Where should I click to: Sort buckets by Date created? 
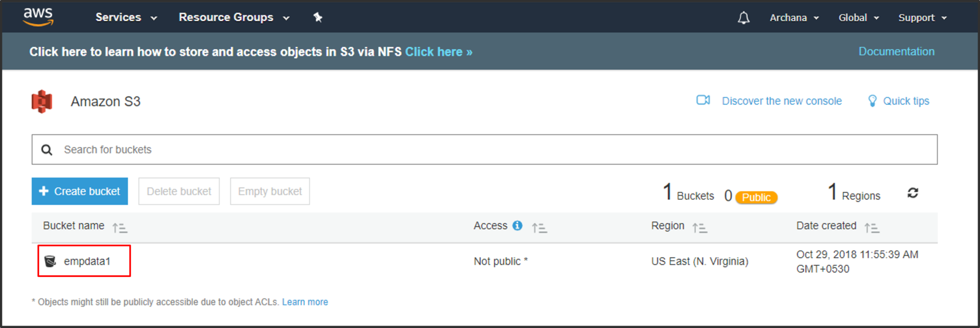tap(872, 228)
